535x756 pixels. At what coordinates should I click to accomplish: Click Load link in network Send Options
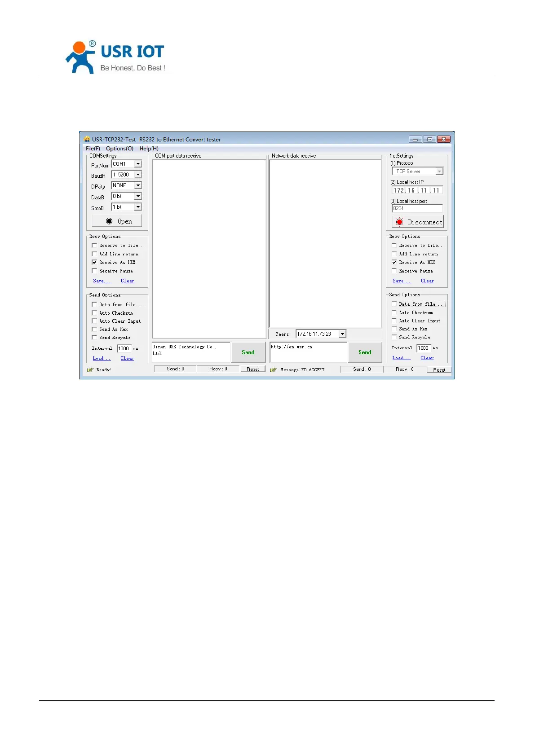(x=401, y=358)
